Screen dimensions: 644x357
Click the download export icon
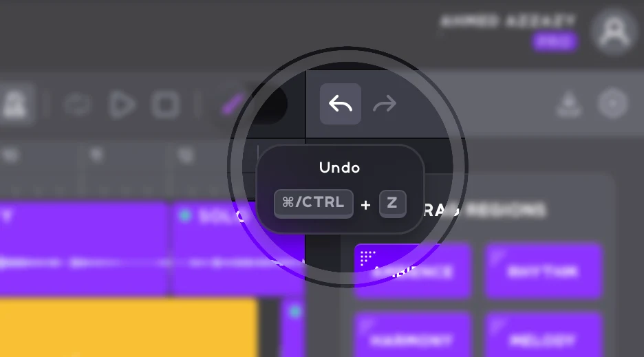point(569,104)
